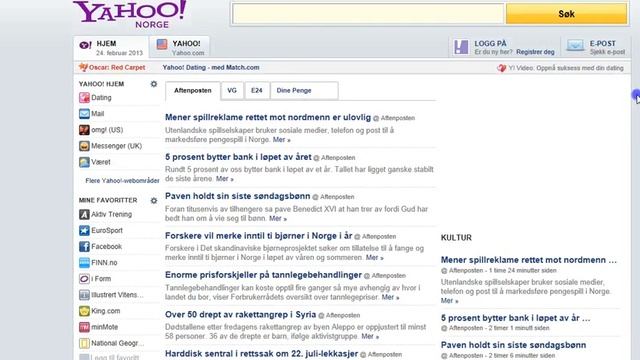Screen dimensions: 640x360
Task: Open National Geographic yellow icon
Action: click(84, 343)
